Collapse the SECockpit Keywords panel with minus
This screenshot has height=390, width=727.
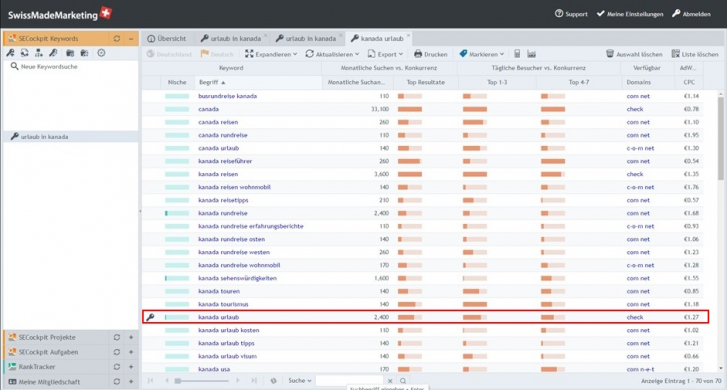click(x=131, y=38)
